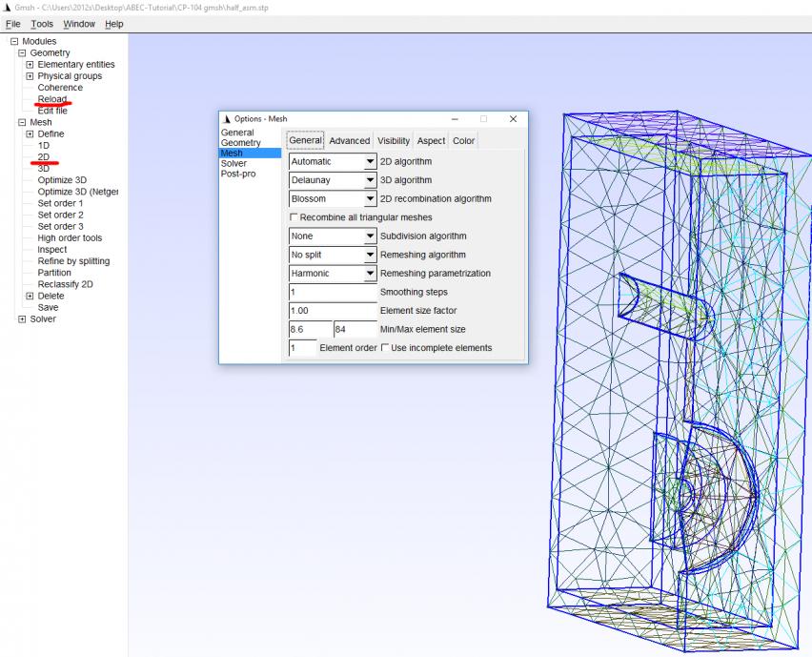Open the Color tab

click(463, 141)
